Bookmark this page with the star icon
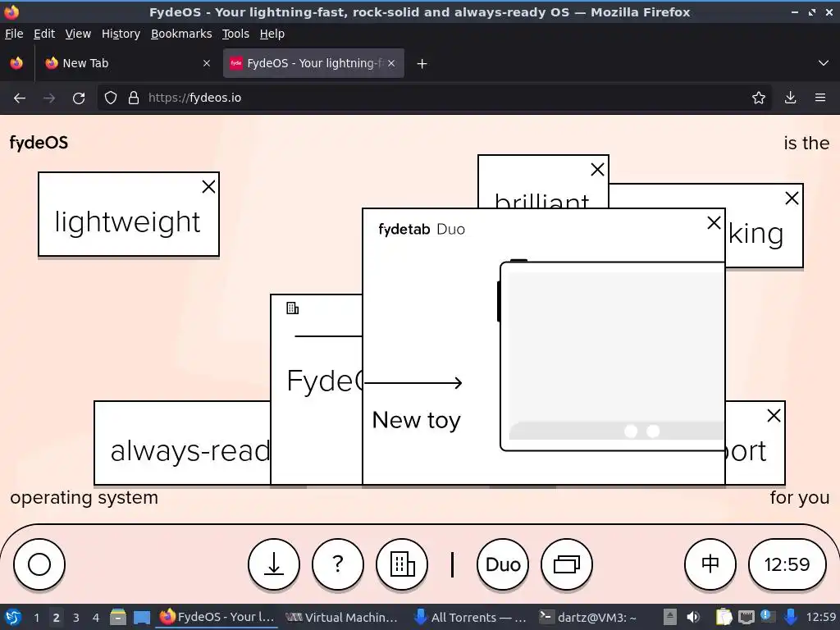The width and height of the screenshot is (840, 630). tap(758, 98)
